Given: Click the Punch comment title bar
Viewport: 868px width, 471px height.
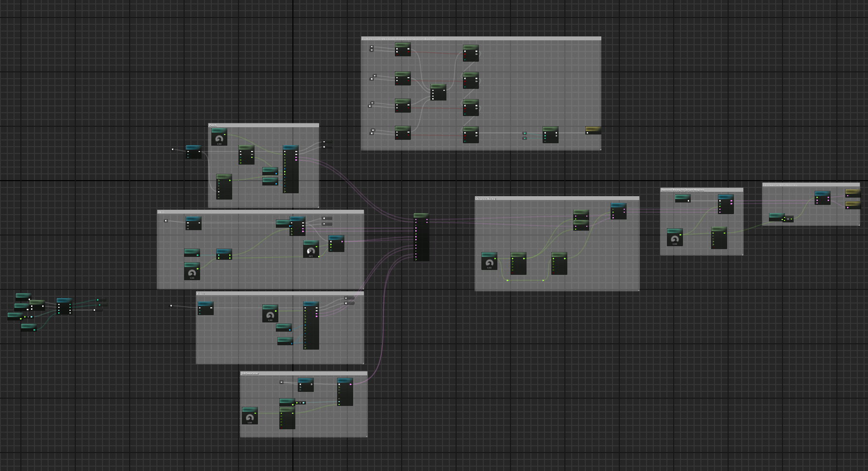Looking at the screenshot, I should (x=263, y=125).
